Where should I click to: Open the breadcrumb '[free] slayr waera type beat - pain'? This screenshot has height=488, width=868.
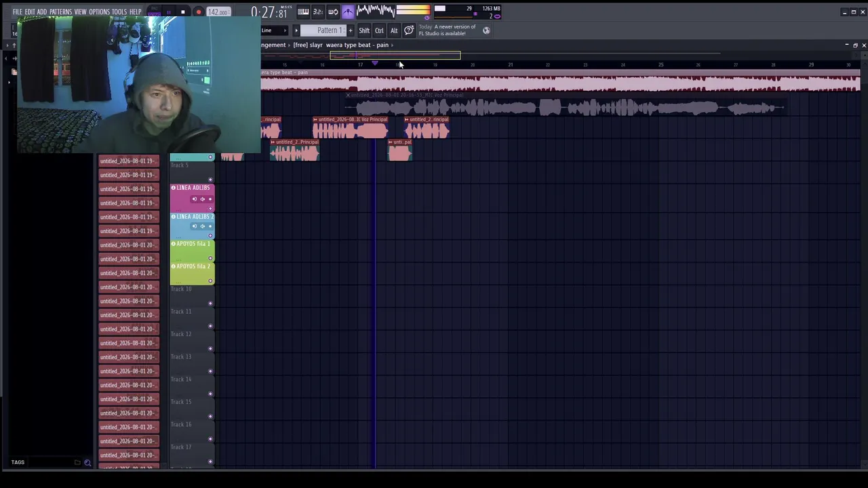pos(340,45)
